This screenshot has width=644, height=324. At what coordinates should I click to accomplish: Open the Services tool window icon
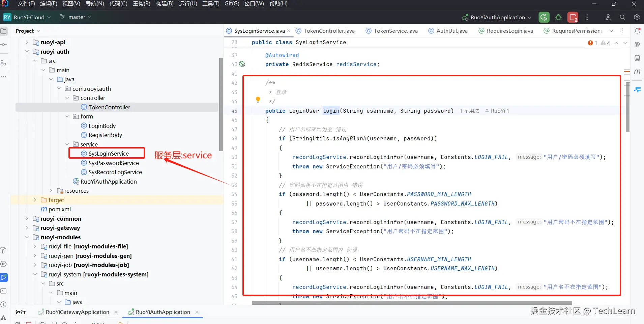click(x=4, y=264)
